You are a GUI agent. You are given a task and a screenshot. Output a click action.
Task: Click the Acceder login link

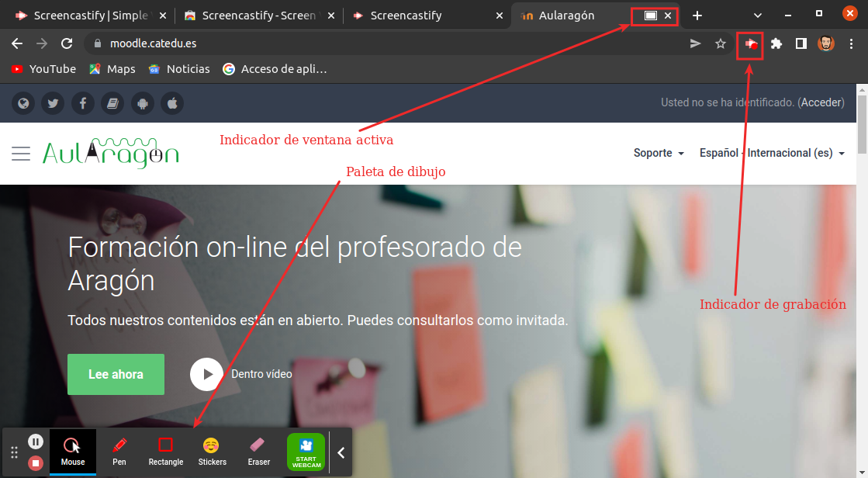pyautogui.click(x=821, y=102)
